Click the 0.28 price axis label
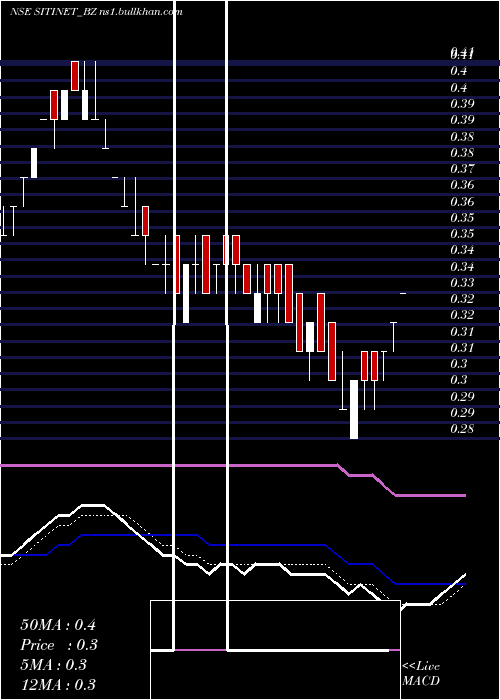Image resolution: width=500 pixels, height=700 pixels. coord(462,429)
